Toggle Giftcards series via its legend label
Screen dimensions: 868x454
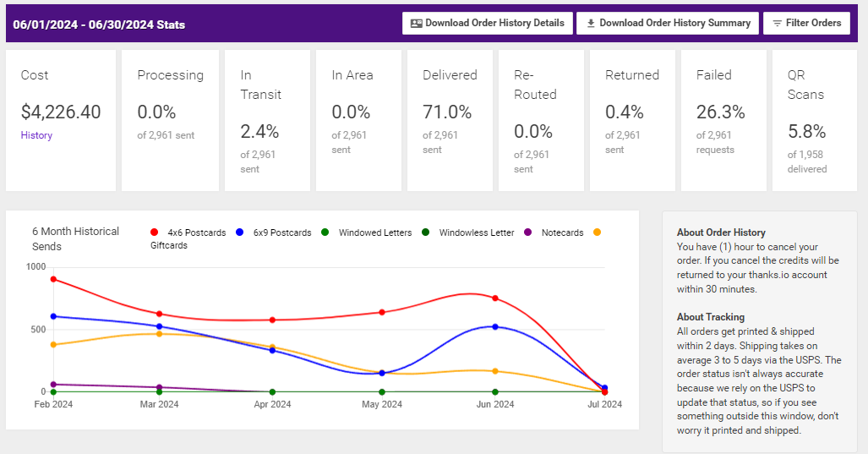click(x=170, y=246)
